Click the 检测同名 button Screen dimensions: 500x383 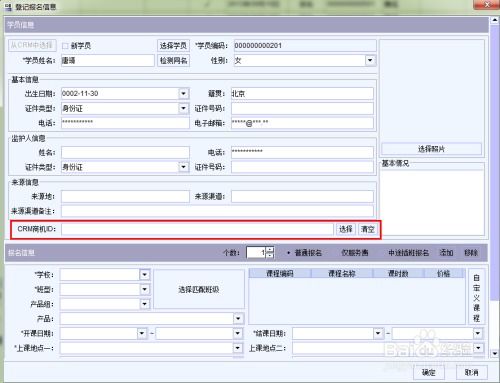coord(173,60)
